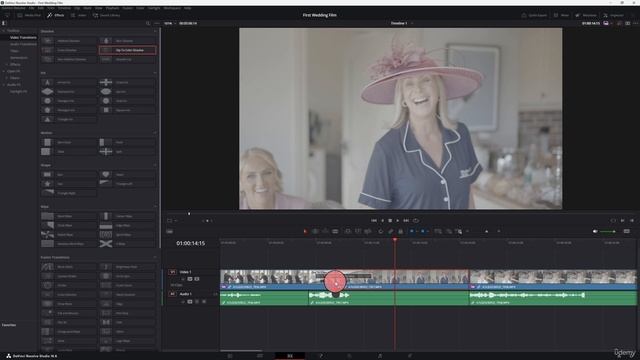Viewport: 640px width, 360px height.
Task: Choose the X Wipe transition
Action: (x=127, y=244)
